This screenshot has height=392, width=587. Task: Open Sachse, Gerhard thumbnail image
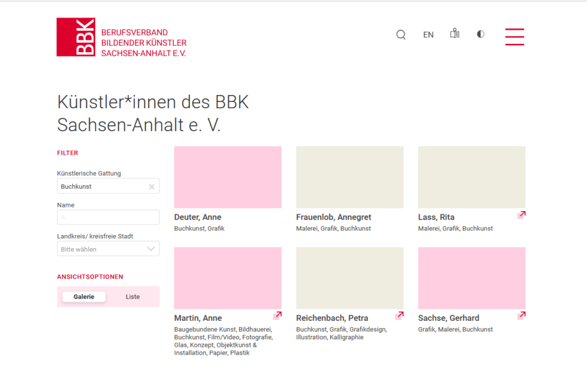click(472, 278)
